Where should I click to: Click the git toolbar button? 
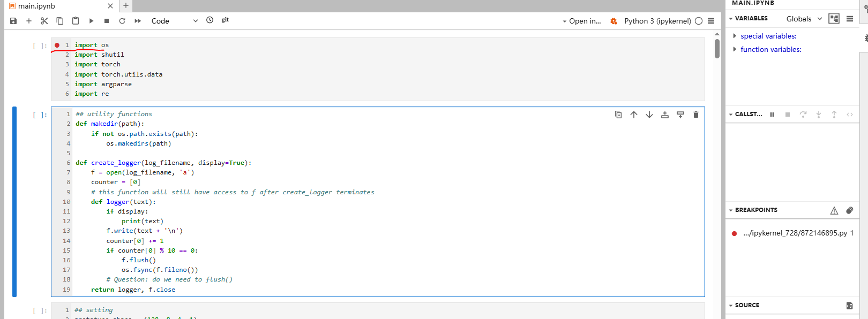(225, 20)
